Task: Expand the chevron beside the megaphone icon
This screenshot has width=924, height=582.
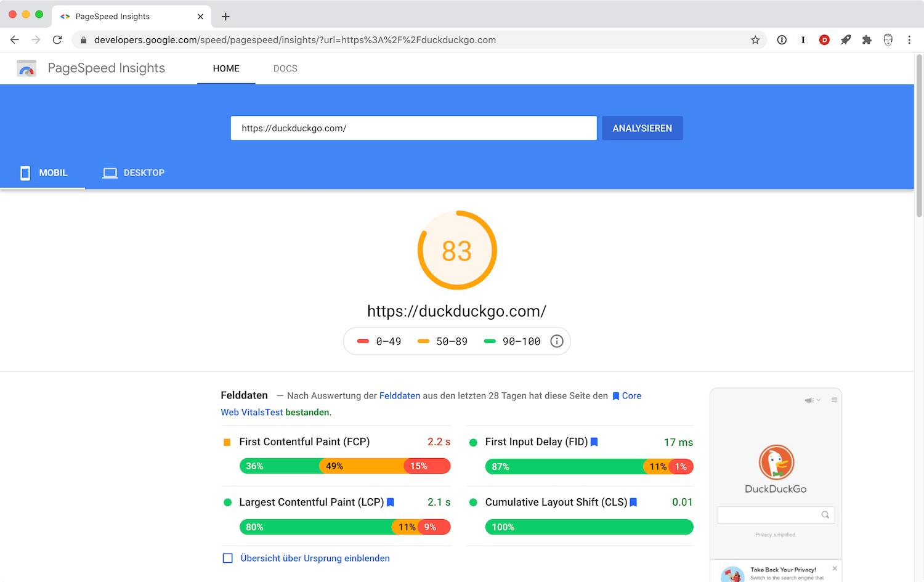Action: 819,400
